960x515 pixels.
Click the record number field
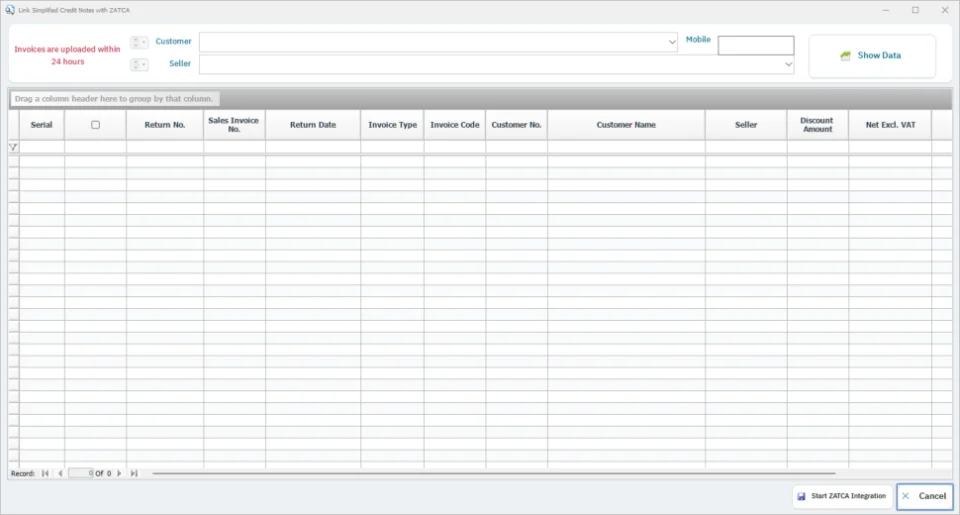[x=81, y=473]
